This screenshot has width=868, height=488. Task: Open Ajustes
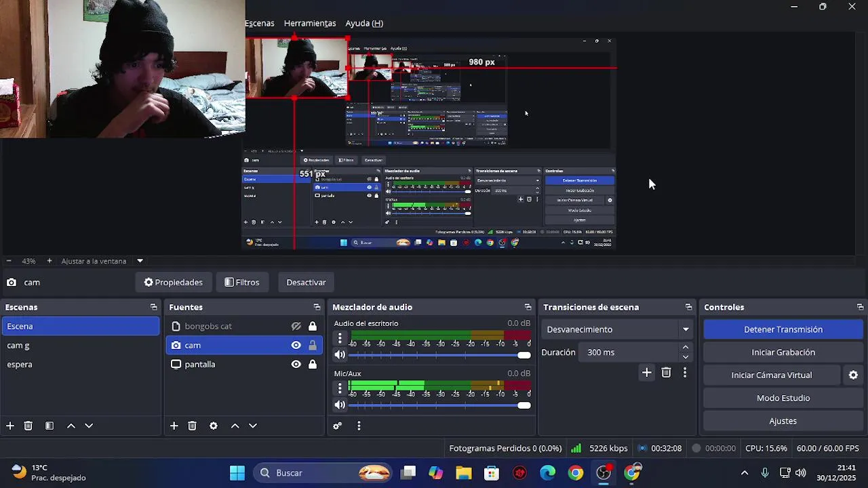[783, 421]
